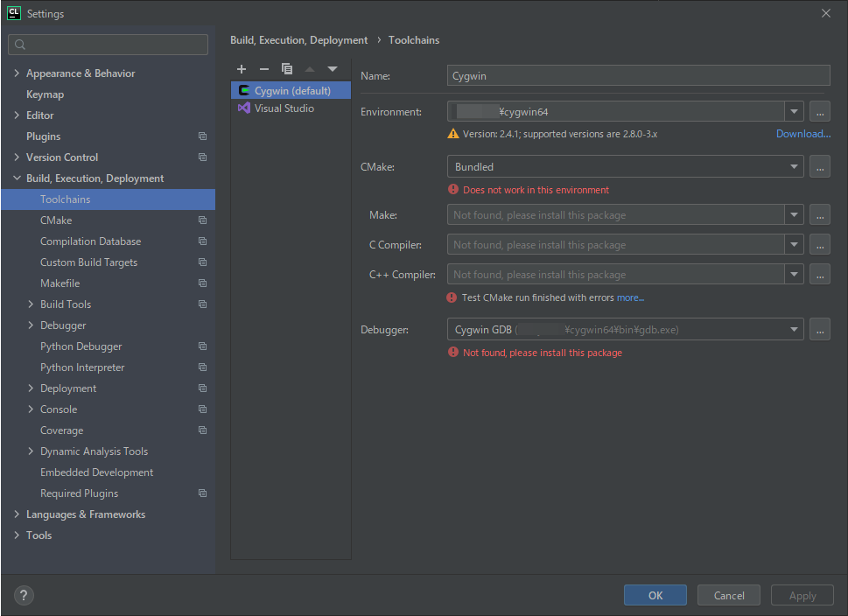Click search magnifier icon
This screenshot has height=616, width=848.
tap(20, 45)
